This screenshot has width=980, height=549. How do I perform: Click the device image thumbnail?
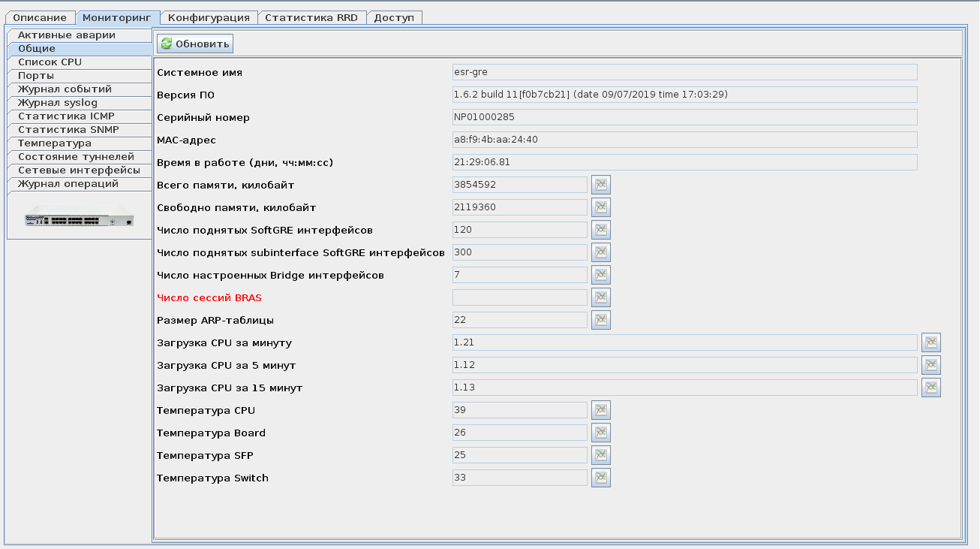pos(79,219)
